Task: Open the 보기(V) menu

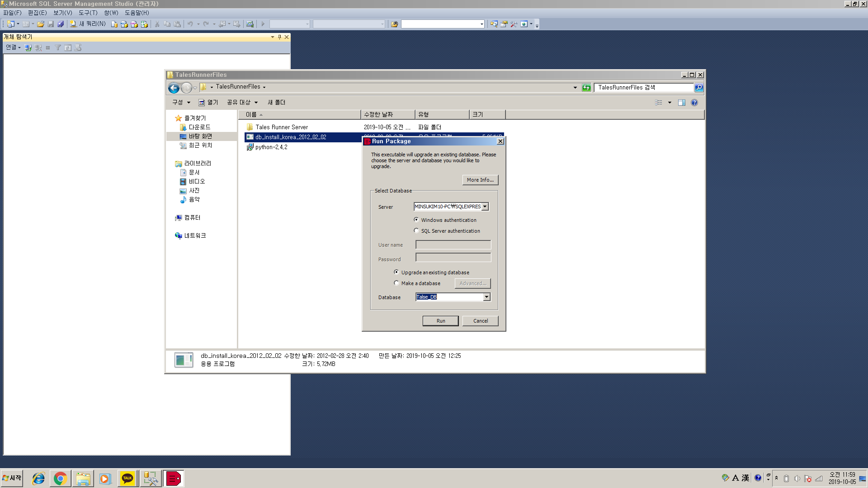Action: pyautogui.click(x=62, y=13)
